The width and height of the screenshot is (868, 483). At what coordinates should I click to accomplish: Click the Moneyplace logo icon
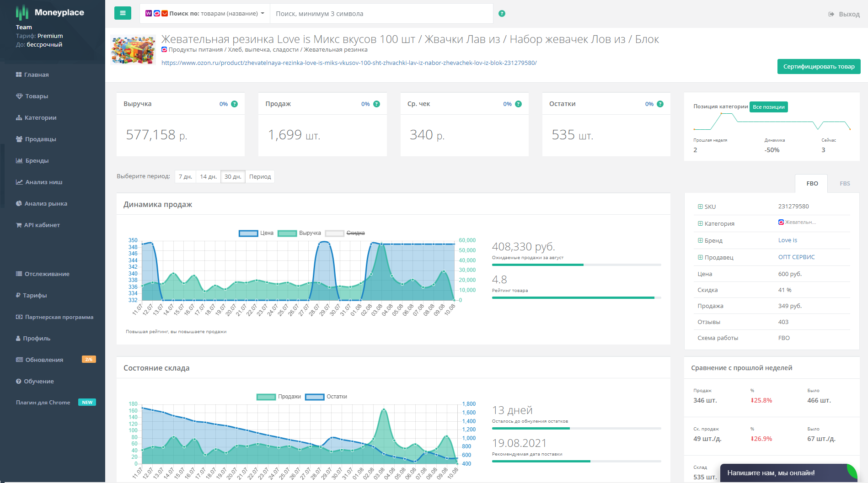[22, 12]
